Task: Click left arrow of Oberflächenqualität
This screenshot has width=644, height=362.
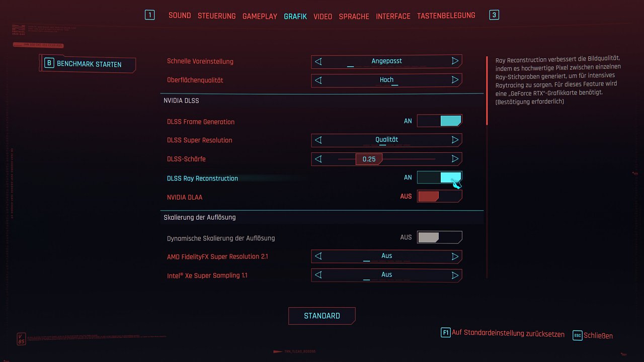Action: (318, 80)
